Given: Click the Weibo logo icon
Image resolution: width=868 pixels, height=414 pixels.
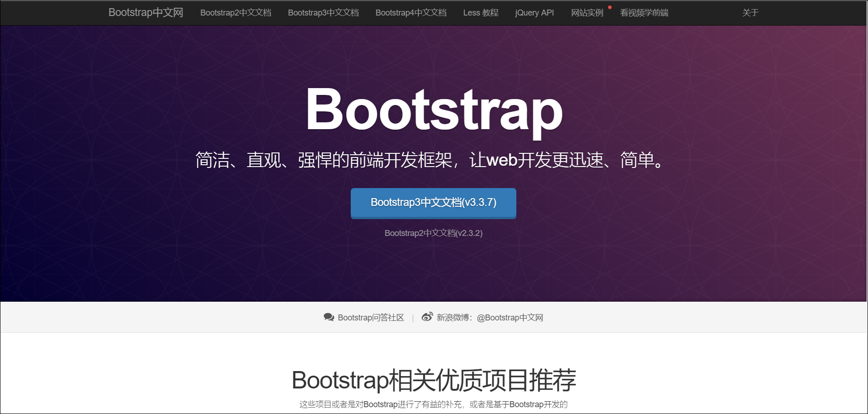Looking at the screenshot, I should (427, 317).
